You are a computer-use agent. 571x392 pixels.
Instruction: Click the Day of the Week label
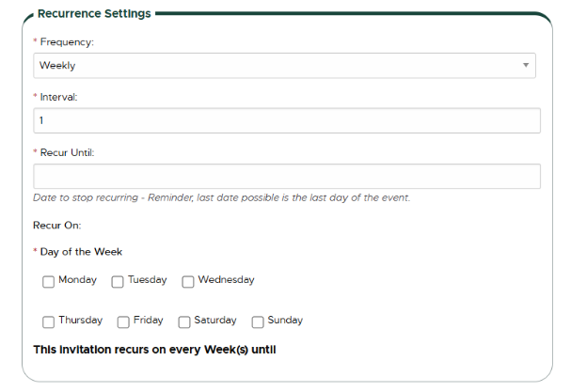(81, 252)
